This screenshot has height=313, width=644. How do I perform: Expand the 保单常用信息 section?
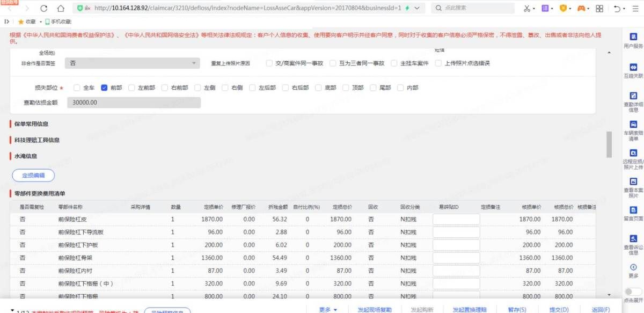[31, 124]
